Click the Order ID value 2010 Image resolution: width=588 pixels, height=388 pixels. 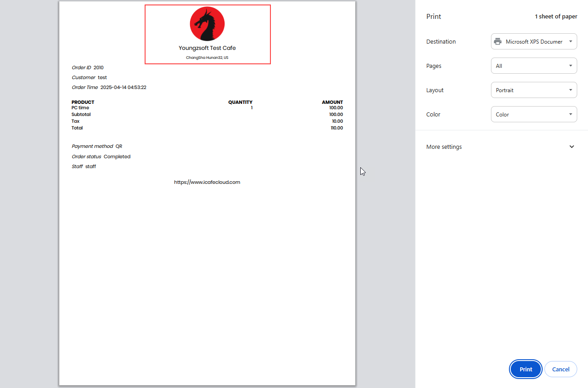[x=98, y=67]
